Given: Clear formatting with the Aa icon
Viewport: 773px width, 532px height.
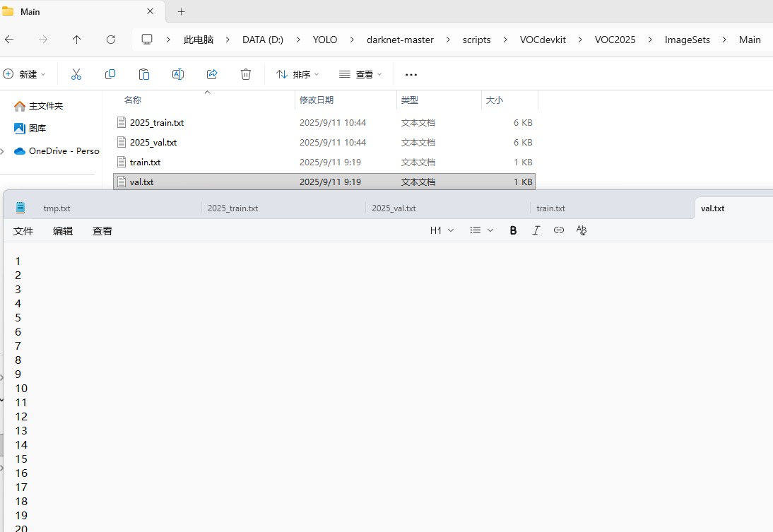Looking at the screenshot, I should point(582,230).
